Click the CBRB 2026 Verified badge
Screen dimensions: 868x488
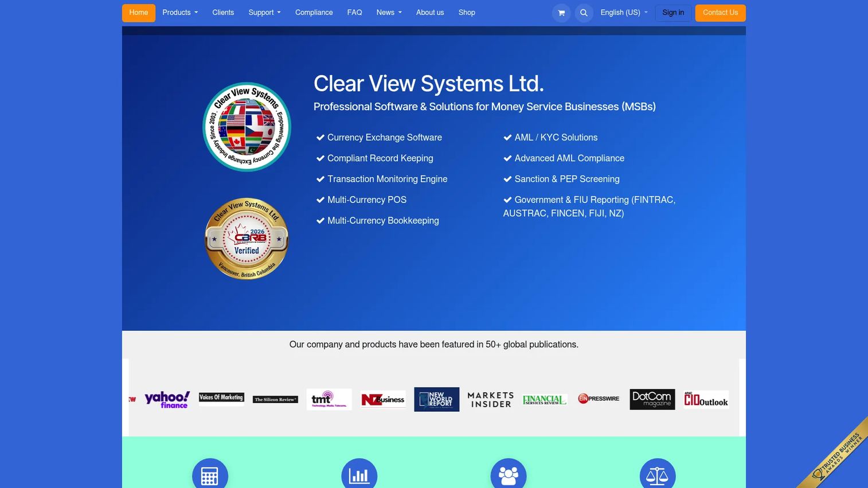click(247, 239)
